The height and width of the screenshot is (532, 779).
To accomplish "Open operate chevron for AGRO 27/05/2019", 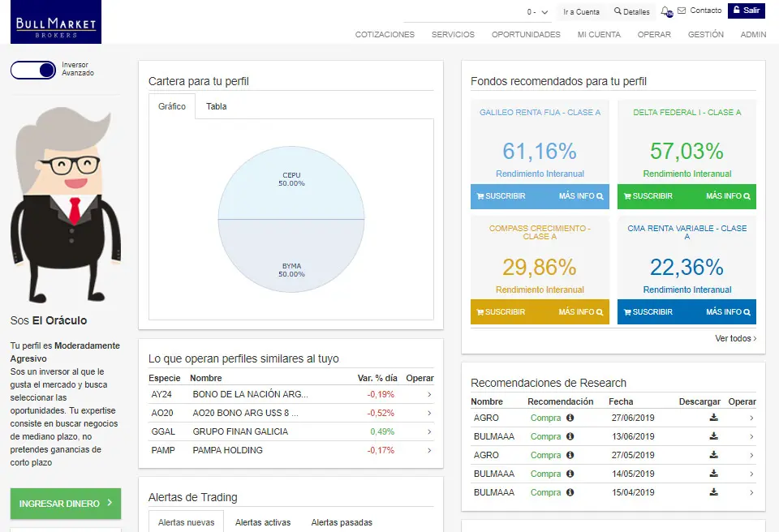I will point(751,455).
